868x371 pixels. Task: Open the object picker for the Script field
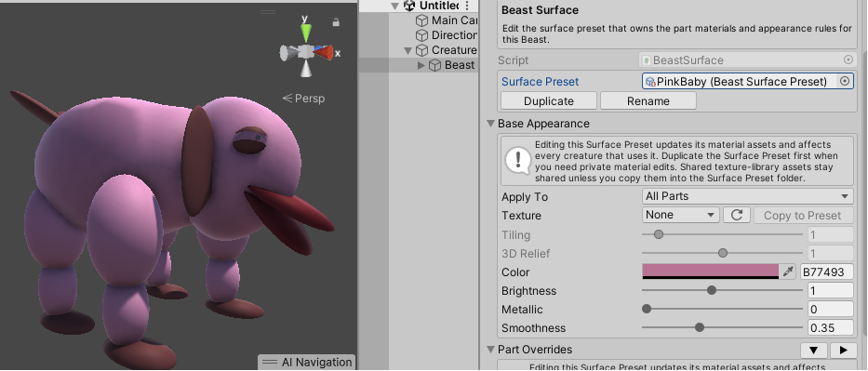point(848,60)
